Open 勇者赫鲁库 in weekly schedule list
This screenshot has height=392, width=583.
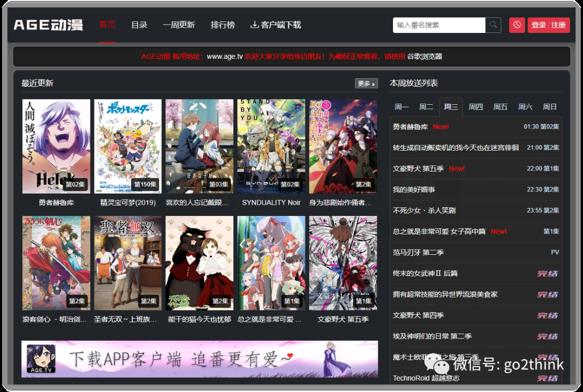pos(410,127)
